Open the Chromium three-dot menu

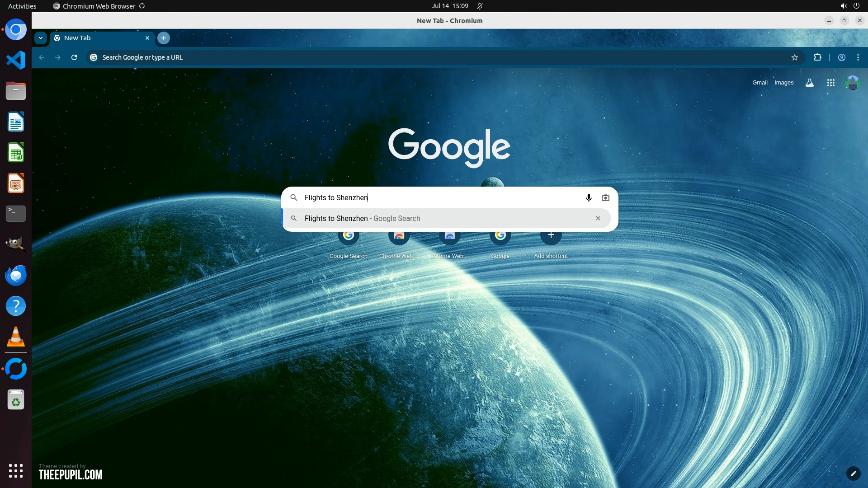point(858,57)
